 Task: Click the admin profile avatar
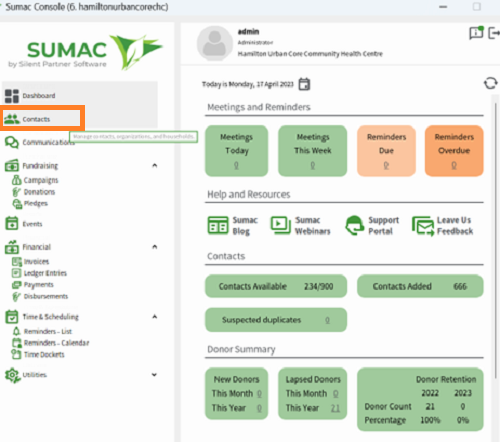[x=214, y=44]
